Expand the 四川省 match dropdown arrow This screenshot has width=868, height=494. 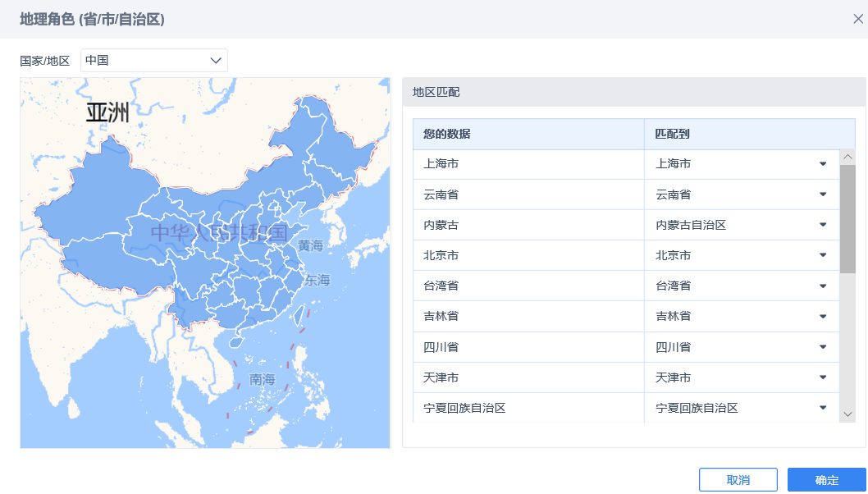[x=823, y=347]
